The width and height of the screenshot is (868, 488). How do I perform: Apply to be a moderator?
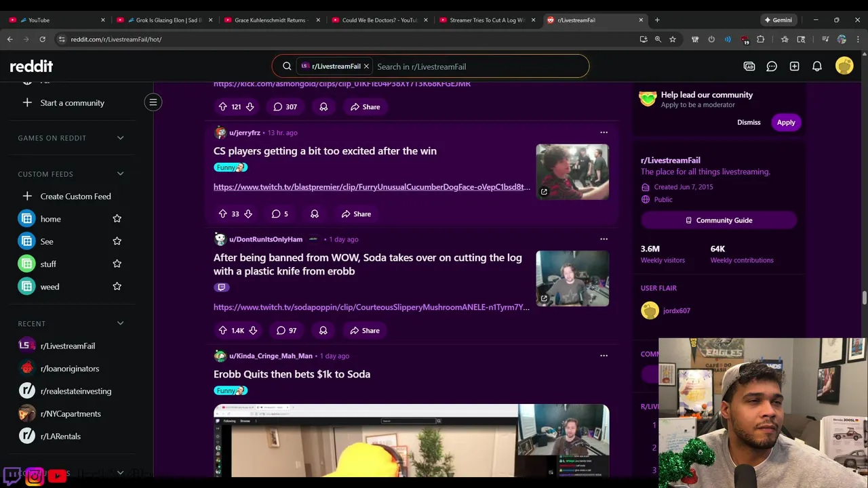(x=786, y=123)
